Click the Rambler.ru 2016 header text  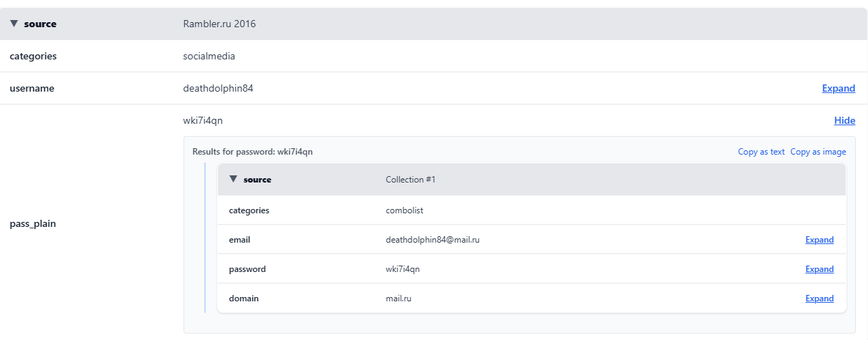[x=219, y=24]
